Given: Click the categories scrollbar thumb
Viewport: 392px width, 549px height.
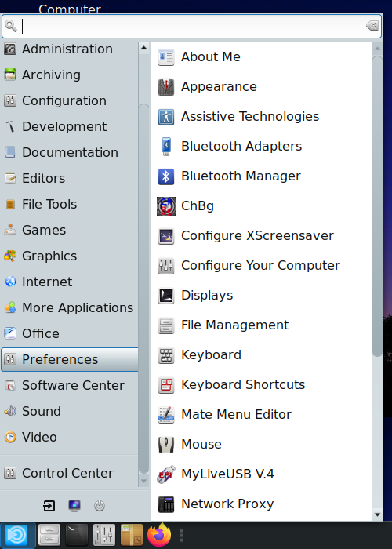Looking at the screenshot, I should [143, 289].
